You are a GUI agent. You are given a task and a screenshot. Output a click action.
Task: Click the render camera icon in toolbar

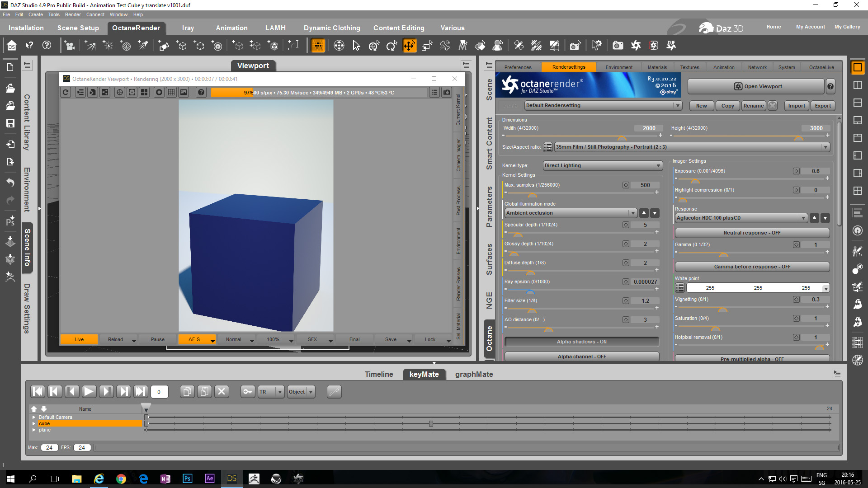(x=618, y=45)
